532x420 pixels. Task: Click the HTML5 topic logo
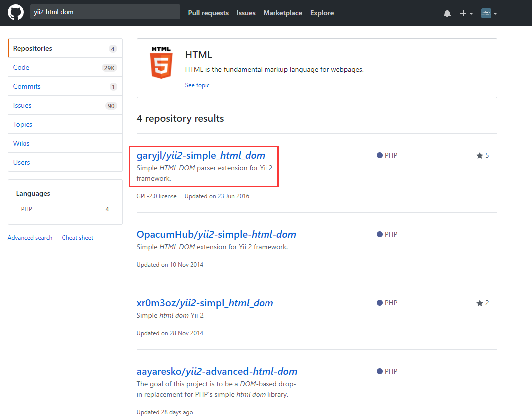point(161,62)
